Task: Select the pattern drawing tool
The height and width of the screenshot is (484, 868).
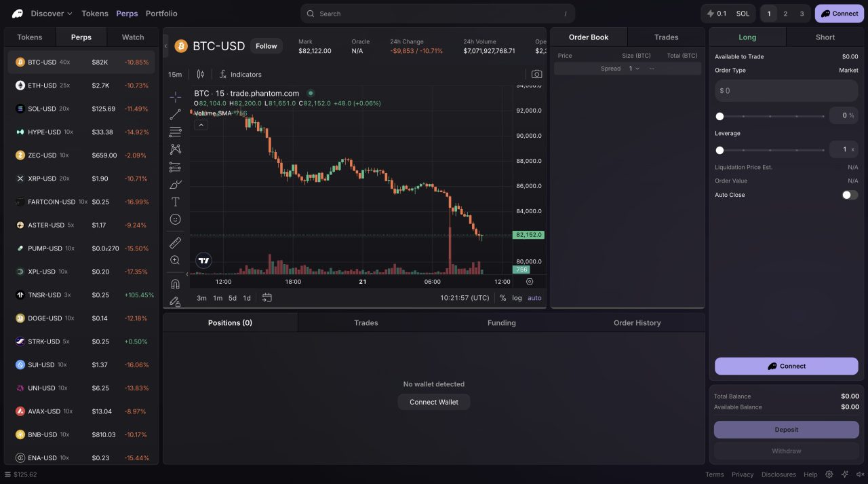Action: (176, 149)
